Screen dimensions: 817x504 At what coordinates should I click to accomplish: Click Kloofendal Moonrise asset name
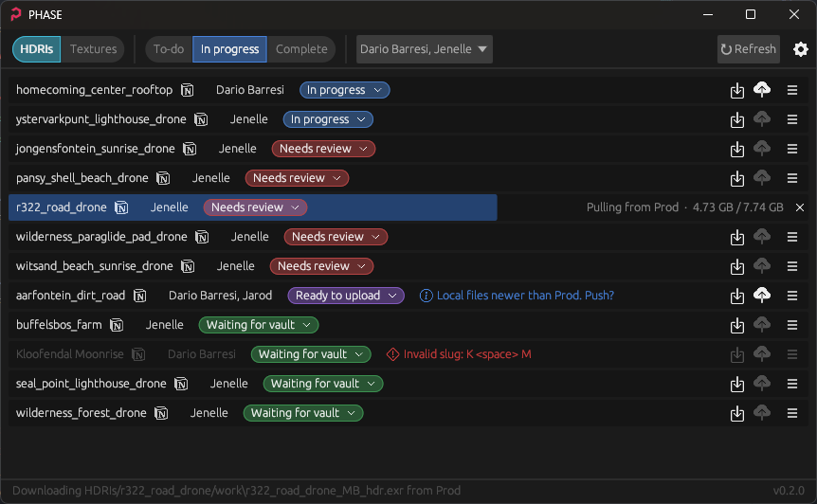coord(70,354)
